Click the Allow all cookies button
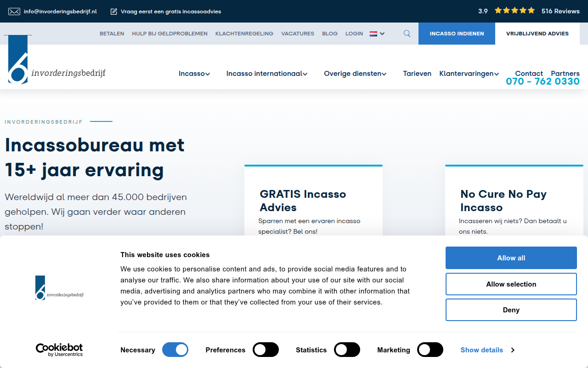This screenshot has height=368, width=588. pos(511,258)
